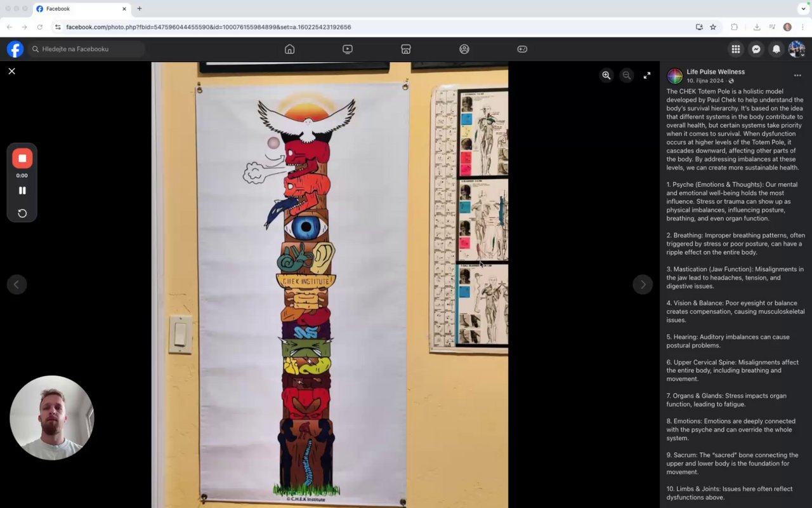
Task: Zoom in on the photo
Action: click(x=606, y=76)
